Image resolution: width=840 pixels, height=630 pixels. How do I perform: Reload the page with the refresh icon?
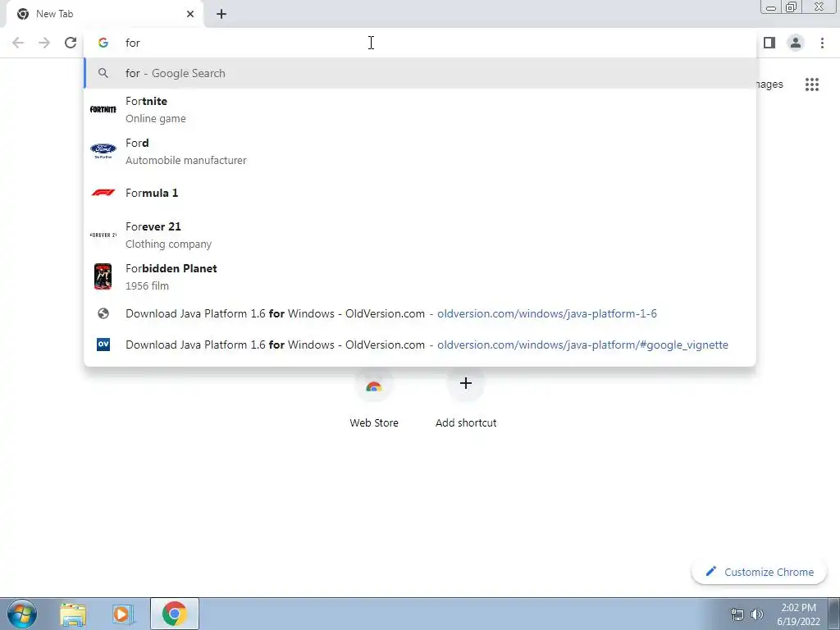click(71, 43)
